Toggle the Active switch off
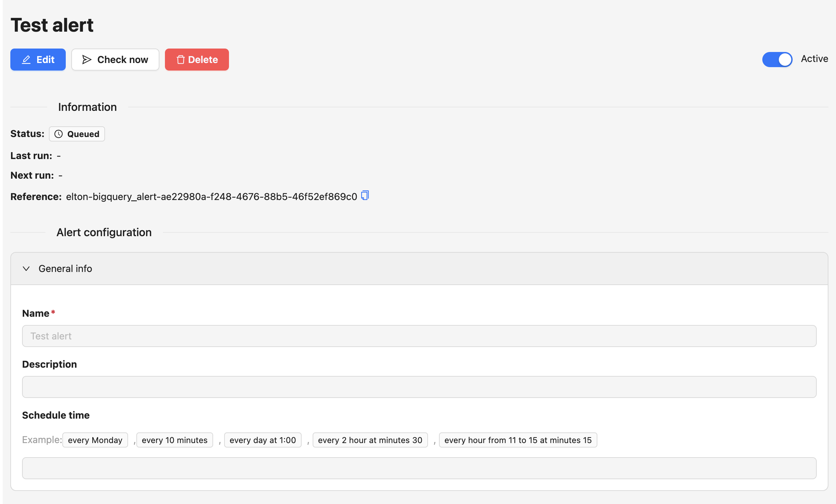 [777, 59]
